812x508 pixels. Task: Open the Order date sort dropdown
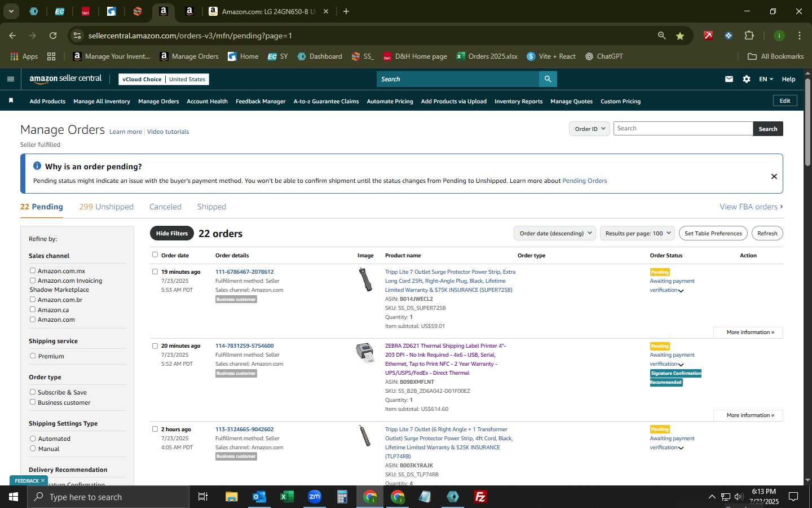pyautogui.click(x=555, y=233)
